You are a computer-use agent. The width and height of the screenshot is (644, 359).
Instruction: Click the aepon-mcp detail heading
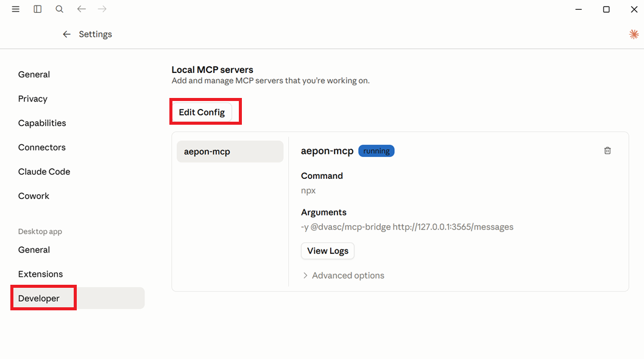coord(327,151)
